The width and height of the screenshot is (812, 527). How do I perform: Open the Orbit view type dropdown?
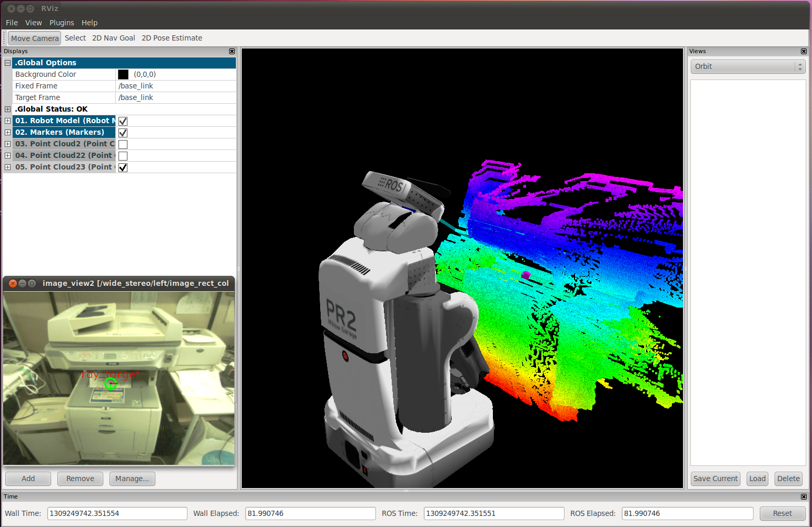748,66
